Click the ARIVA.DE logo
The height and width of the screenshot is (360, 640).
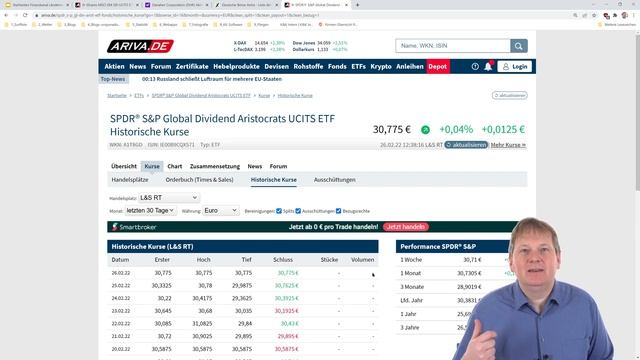point(140,46)
